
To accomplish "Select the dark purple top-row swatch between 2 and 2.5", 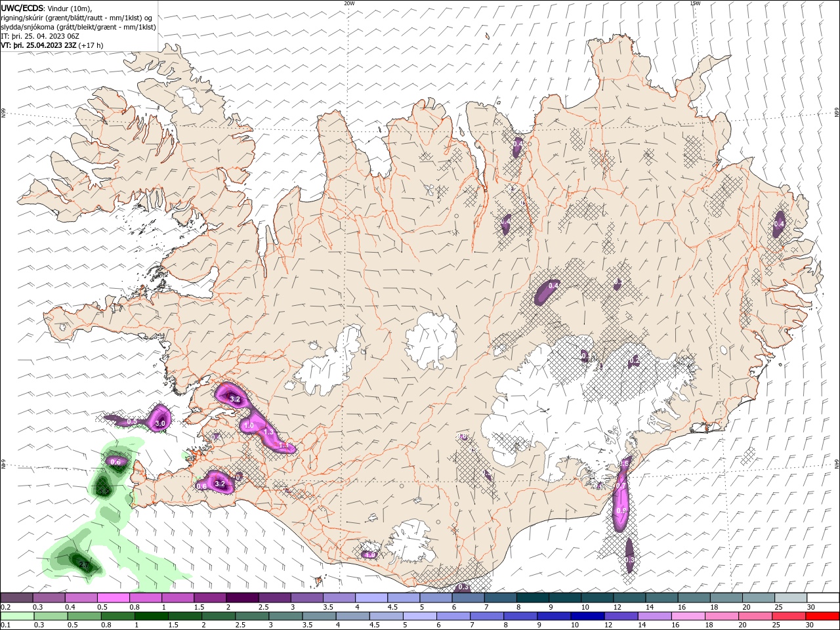I will click(242, 597).
